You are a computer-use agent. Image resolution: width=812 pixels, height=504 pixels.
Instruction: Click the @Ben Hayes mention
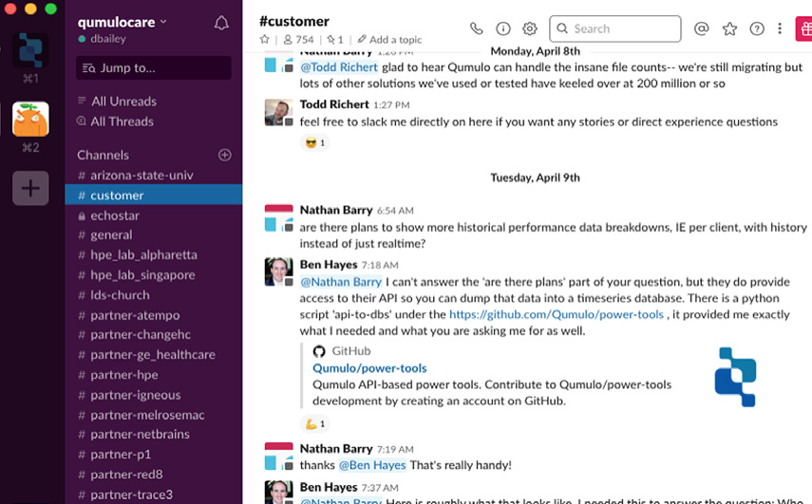pyautogui.click(x=372, y=465)
